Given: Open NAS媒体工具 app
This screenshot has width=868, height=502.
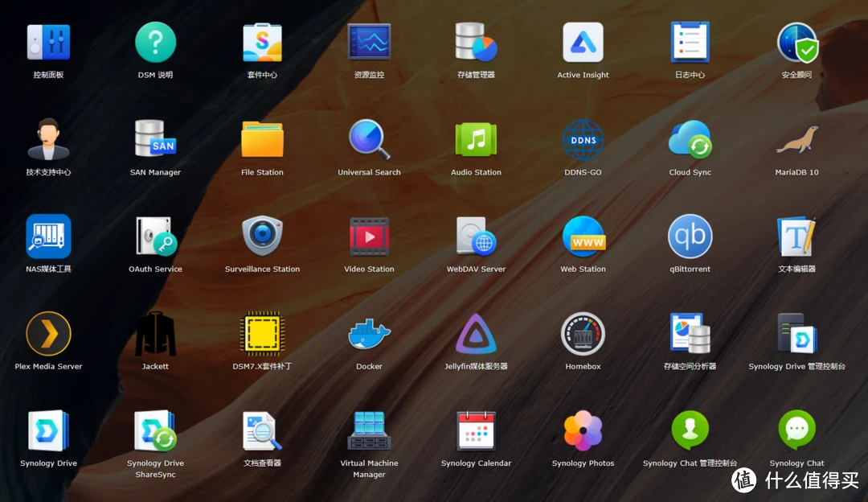Looking at the screenshot, I should click(x=49, y=237).
